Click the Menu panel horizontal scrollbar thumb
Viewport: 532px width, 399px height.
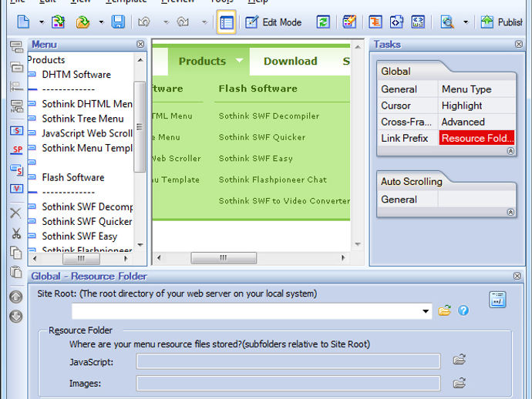coord(81,259)
